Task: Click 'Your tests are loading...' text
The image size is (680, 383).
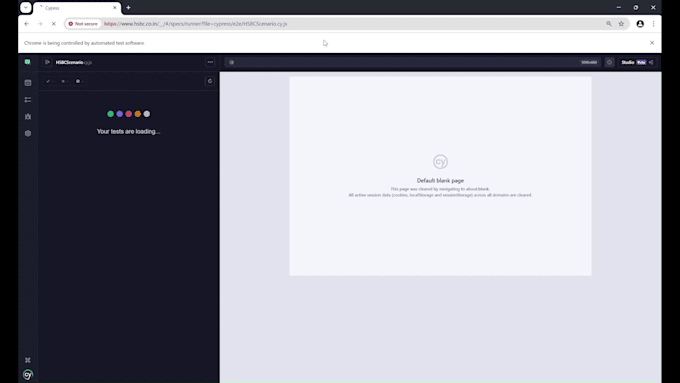Action: click(128, 131)
